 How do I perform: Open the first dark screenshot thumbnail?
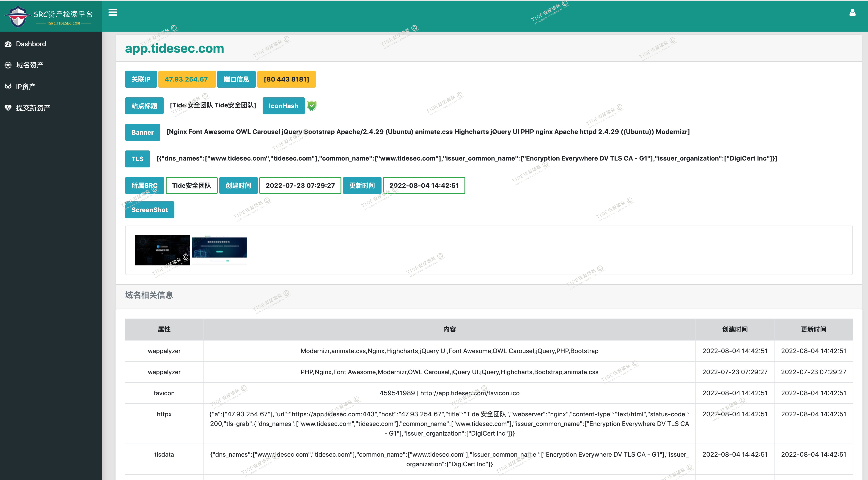[x=162, y=250]
